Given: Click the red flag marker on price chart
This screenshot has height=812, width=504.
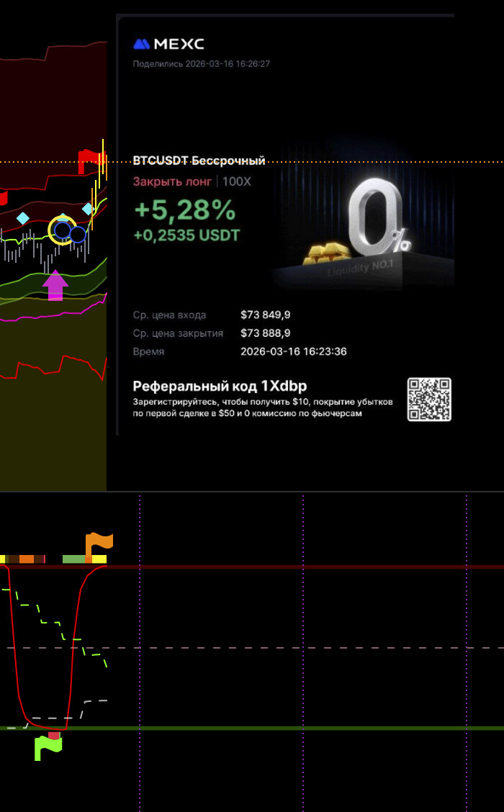Looking at the screenshot, I should pos(87,160).
